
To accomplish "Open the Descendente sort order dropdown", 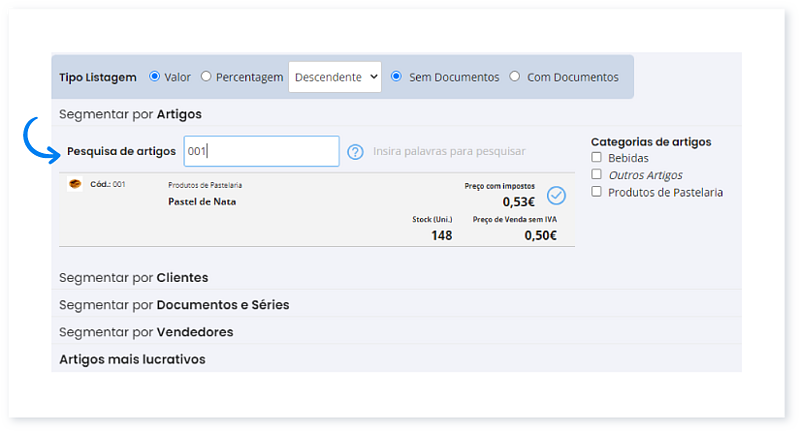I will tap(335, 77).
